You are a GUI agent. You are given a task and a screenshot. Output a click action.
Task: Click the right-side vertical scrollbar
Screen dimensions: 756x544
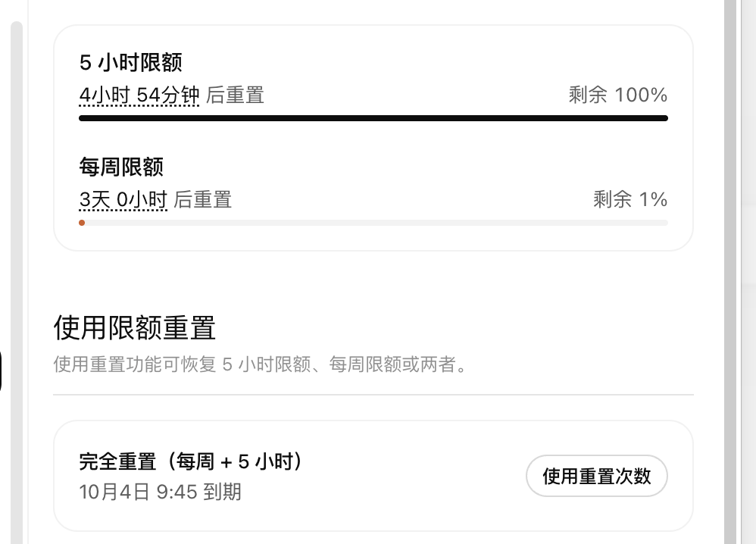[730, 272]
